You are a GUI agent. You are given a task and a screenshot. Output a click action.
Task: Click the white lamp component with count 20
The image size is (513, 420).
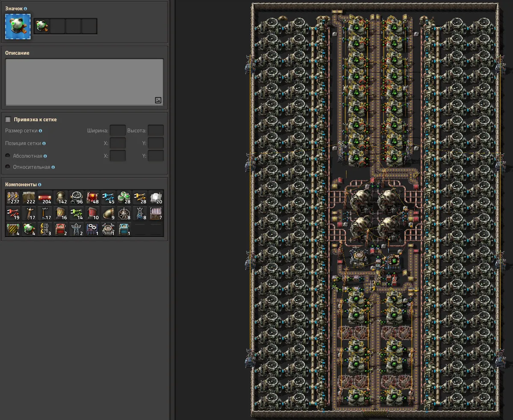pyautogui.click(x=156, y=198)
